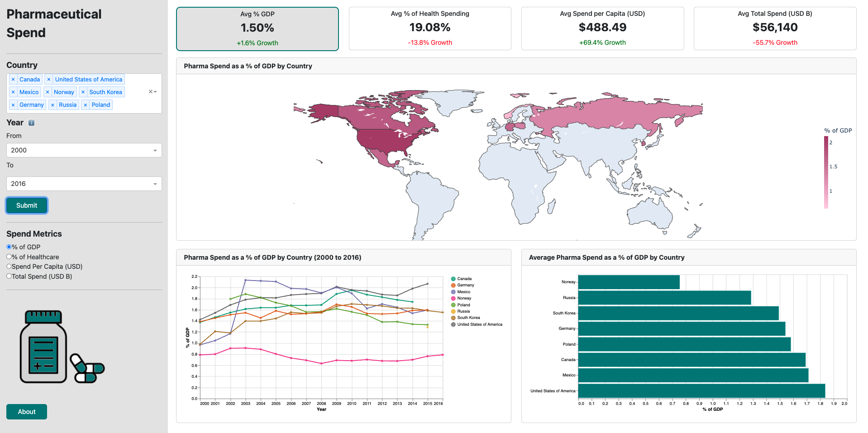Viewport: 868px width, 433px height.
Task: Toggle Canada legend marker in line chart
Action: point(453,279)
